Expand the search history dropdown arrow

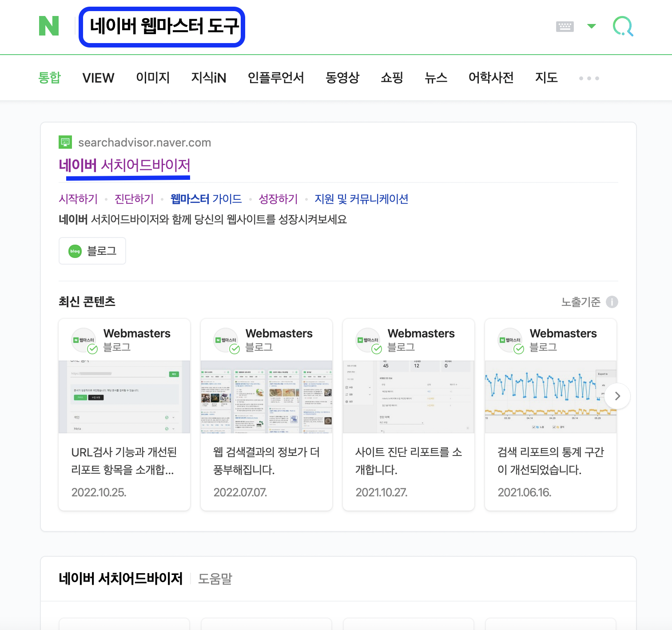click(591, 26)
